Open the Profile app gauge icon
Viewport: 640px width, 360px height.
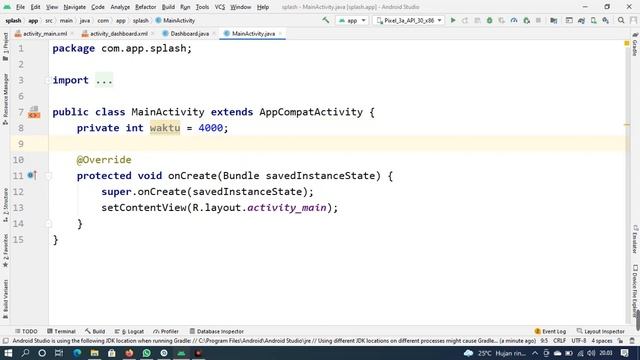(514, 20)
